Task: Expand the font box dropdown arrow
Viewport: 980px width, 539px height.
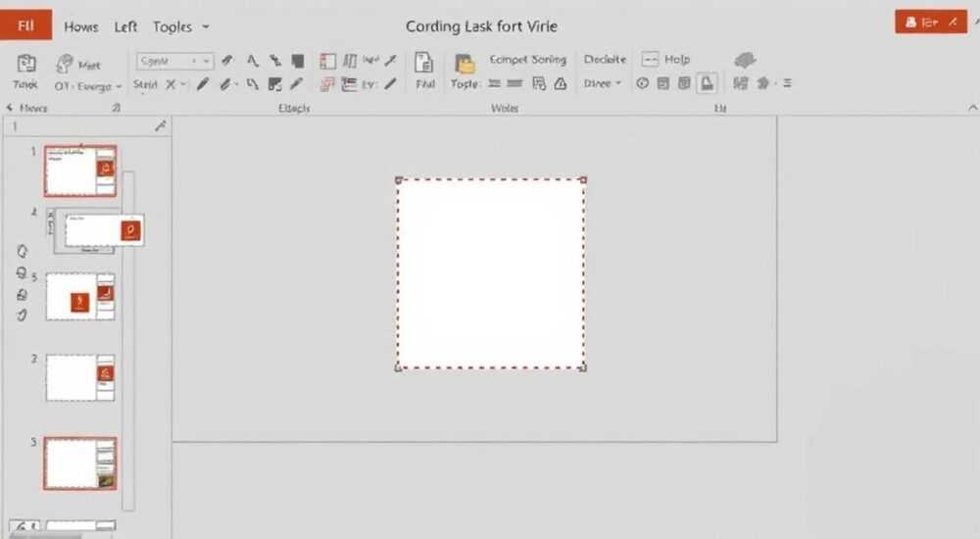Action: coord(206,61)
